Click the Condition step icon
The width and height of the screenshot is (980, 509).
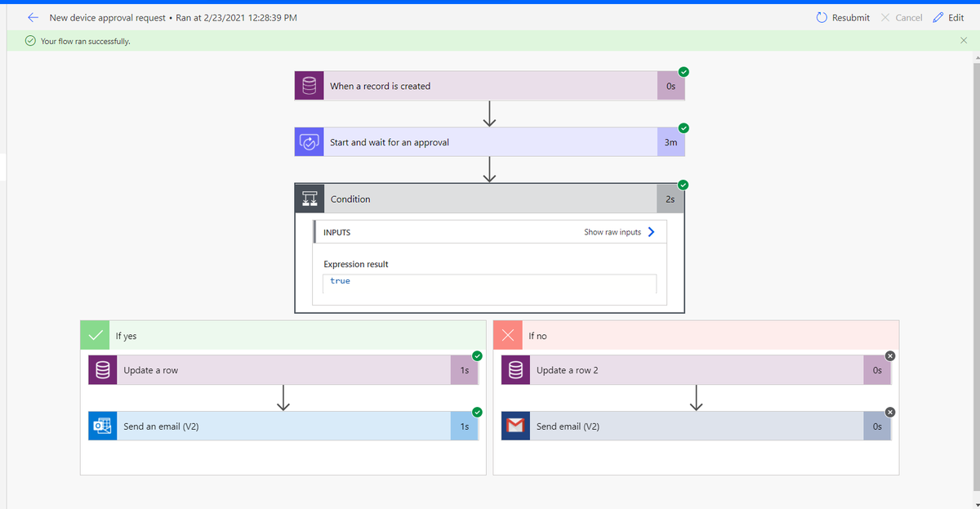[310, 199]
